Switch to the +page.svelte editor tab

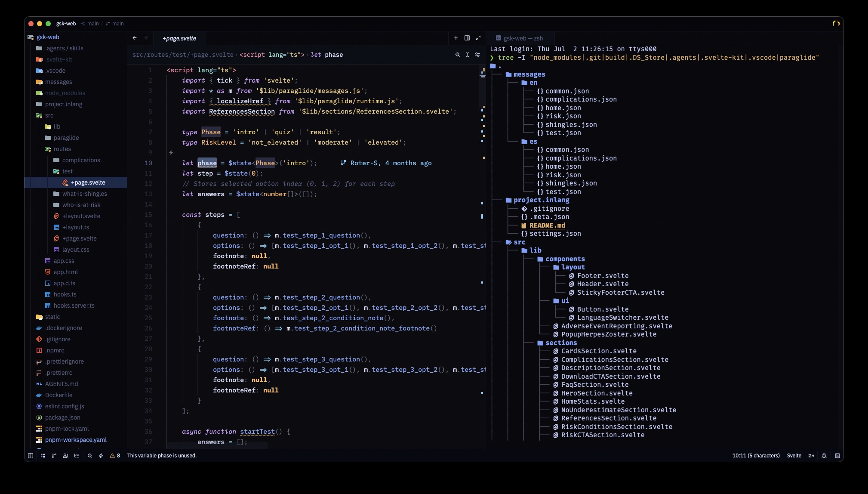(x=179, y=38)
